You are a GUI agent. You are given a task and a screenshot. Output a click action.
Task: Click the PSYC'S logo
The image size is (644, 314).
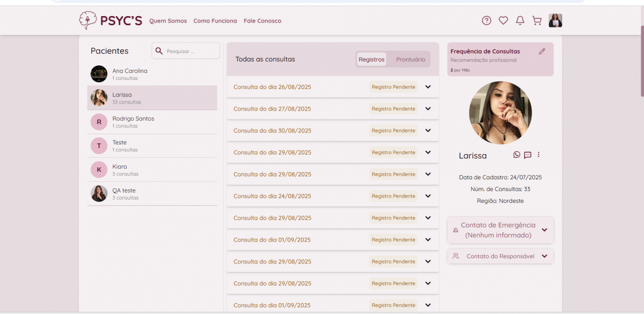tap(111, 20)
